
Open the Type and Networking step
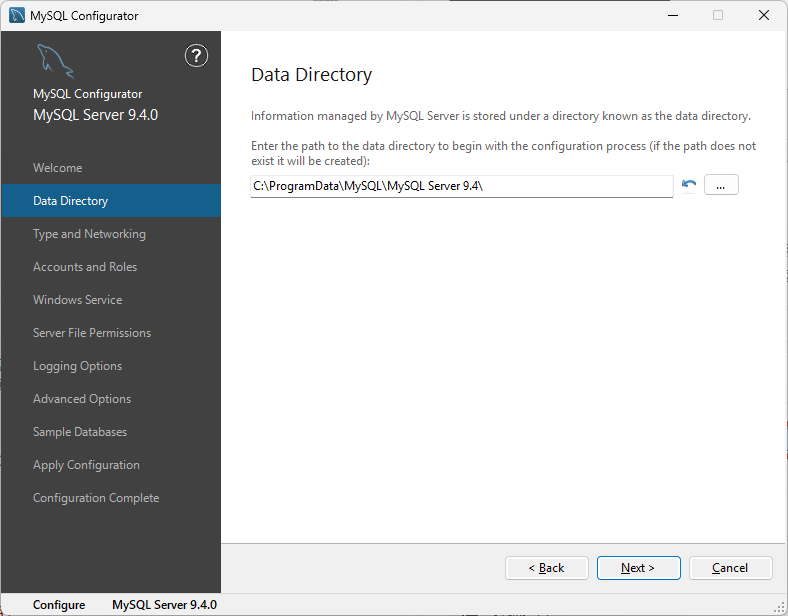(89, 234)
